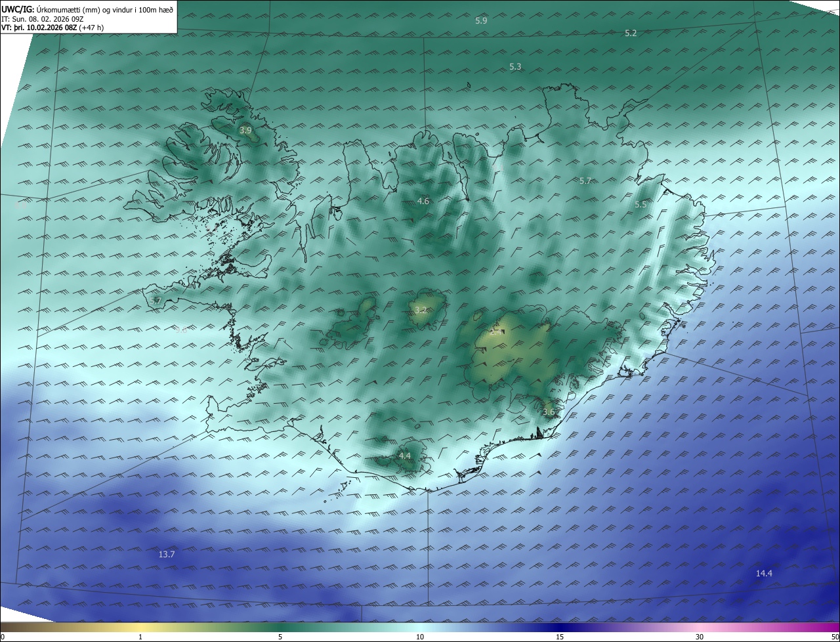Click the tick label '5' on the color scale
The width and height of the screenshot is (840, 642).
(x=280, y=637)
